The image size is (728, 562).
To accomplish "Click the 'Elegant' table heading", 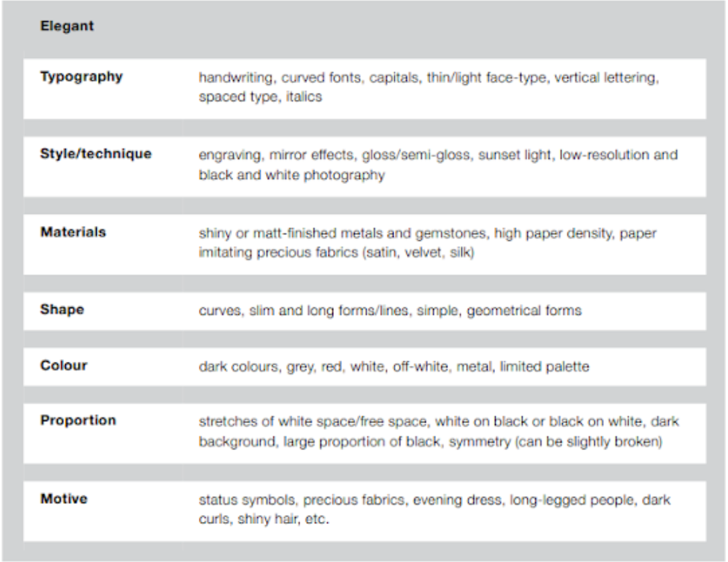I will click(67, 26).
